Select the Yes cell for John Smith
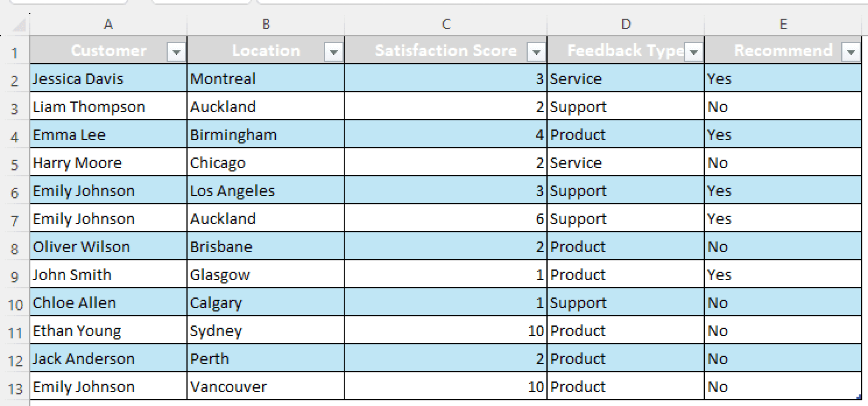Image resolution: width=868 pixels, height=406 pixels. point(783,274)
